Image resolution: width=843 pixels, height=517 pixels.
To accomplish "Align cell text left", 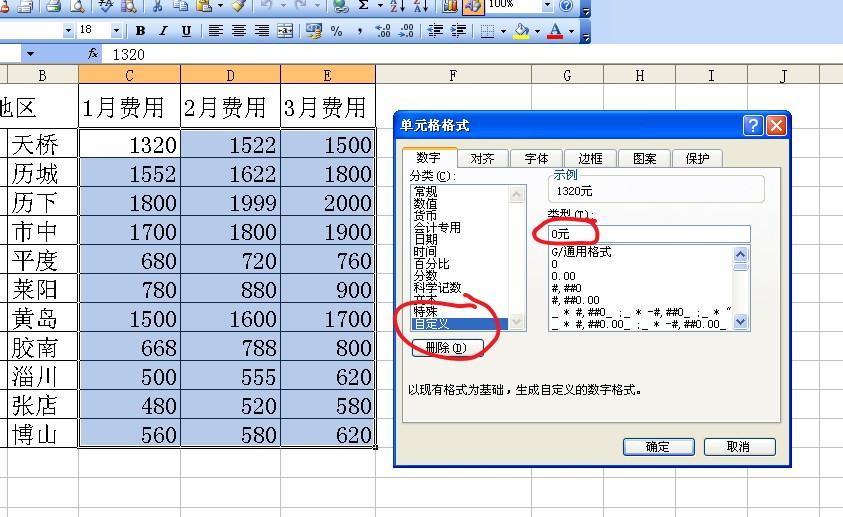I will coord(216,31).
